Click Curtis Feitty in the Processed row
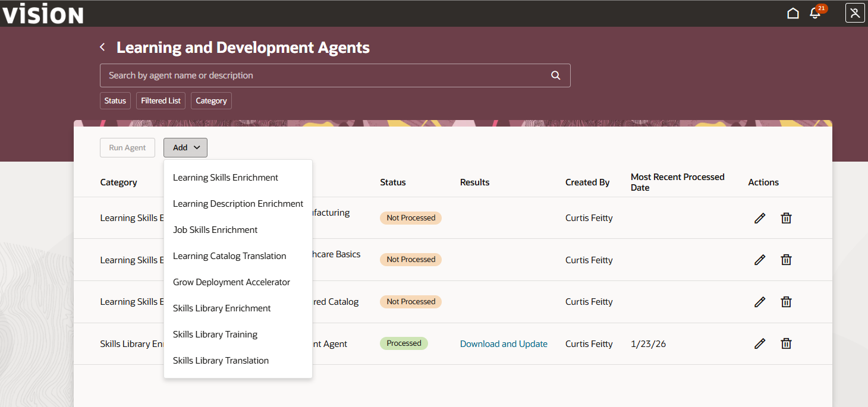 (x=589, y=344)
